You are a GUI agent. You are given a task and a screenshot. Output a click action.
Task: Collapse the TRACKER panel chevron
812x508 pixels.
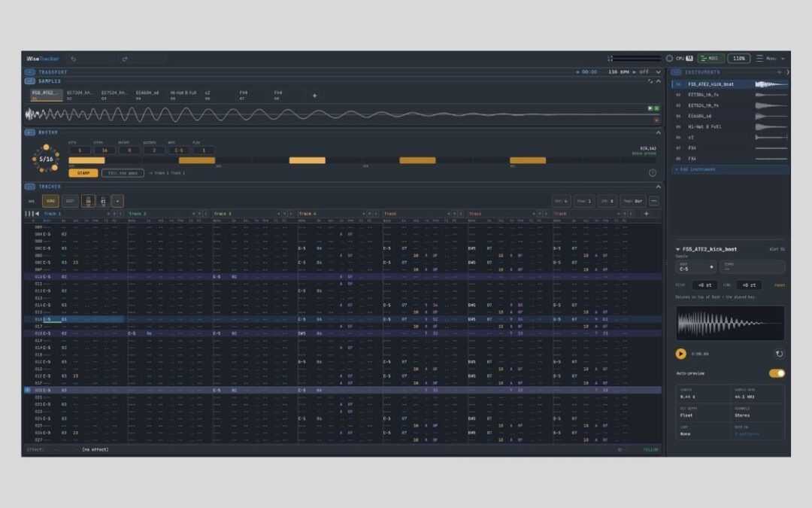pyautogui.click(x=658, y=187)
